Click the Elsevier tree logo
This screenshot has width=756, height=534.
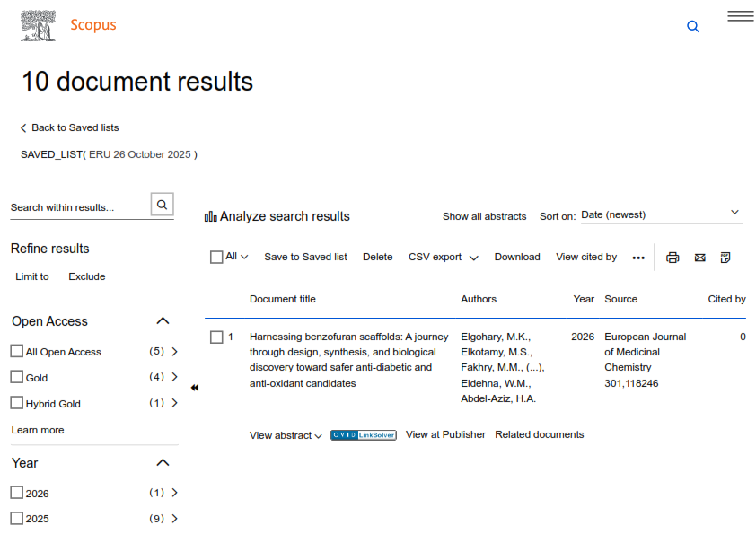tap(39, 24)
